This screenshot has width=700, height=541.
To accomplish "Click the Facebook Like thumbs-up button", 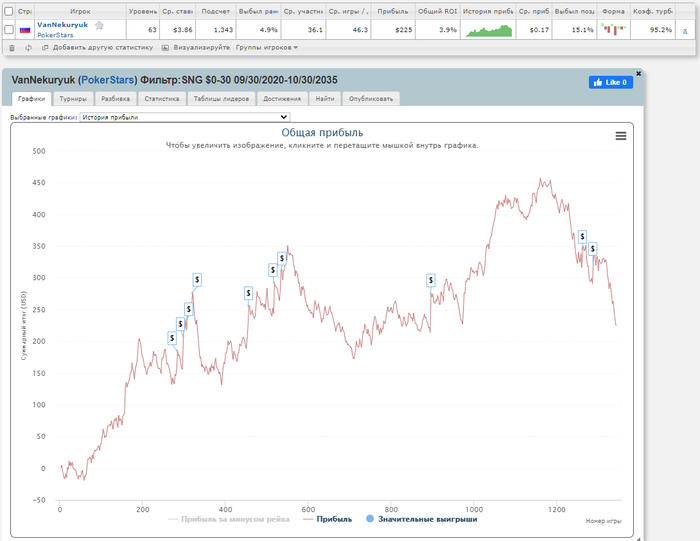I will (x=610, y=82).
